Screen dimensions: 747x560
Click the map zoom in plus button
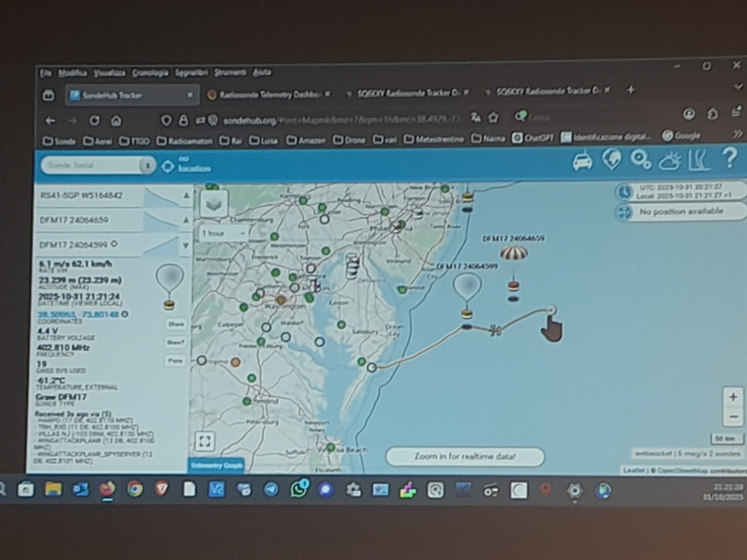(733, 397)
